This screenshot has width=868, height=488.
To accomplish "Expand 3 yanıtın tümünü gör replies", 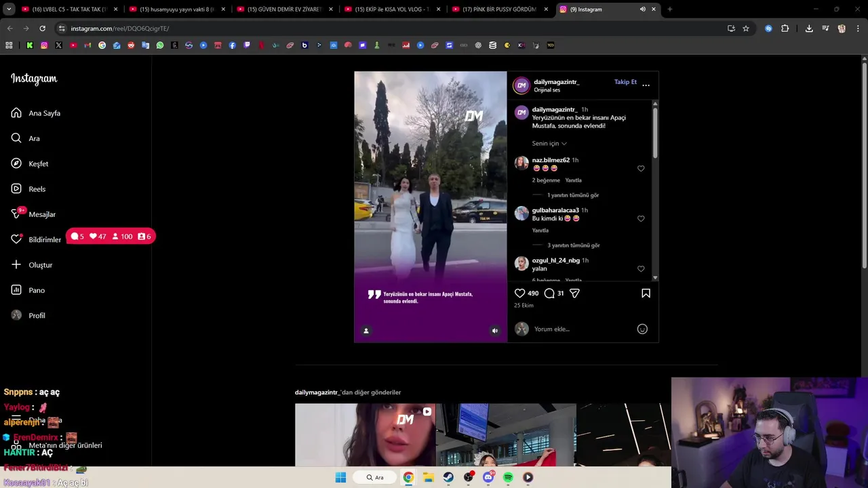I will [574, 245].
